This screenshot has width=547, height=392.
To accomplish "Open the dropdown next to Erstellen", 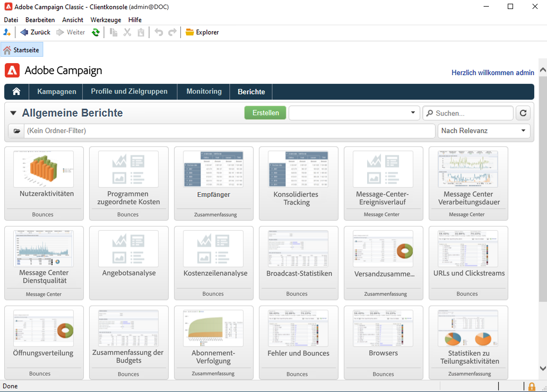I will (413, 113).
